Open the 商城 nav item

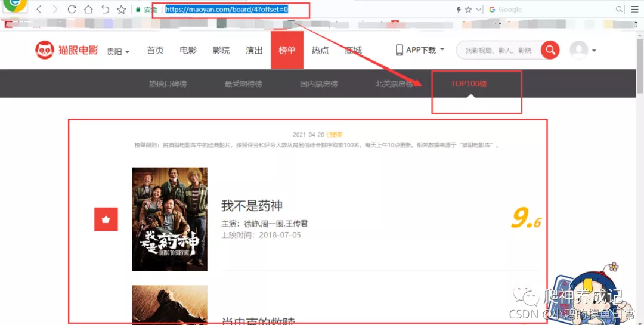[x=353, y=50]
